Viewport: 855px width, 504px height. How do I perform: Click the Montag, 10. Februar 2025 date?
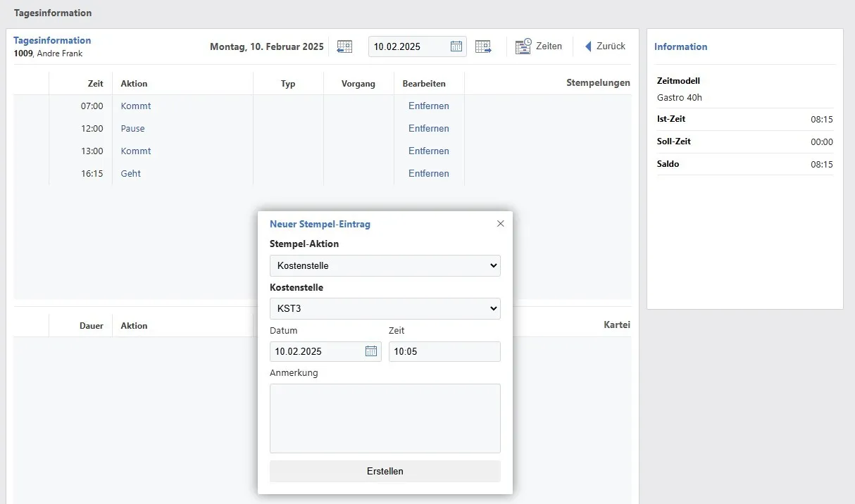point(267,47)
